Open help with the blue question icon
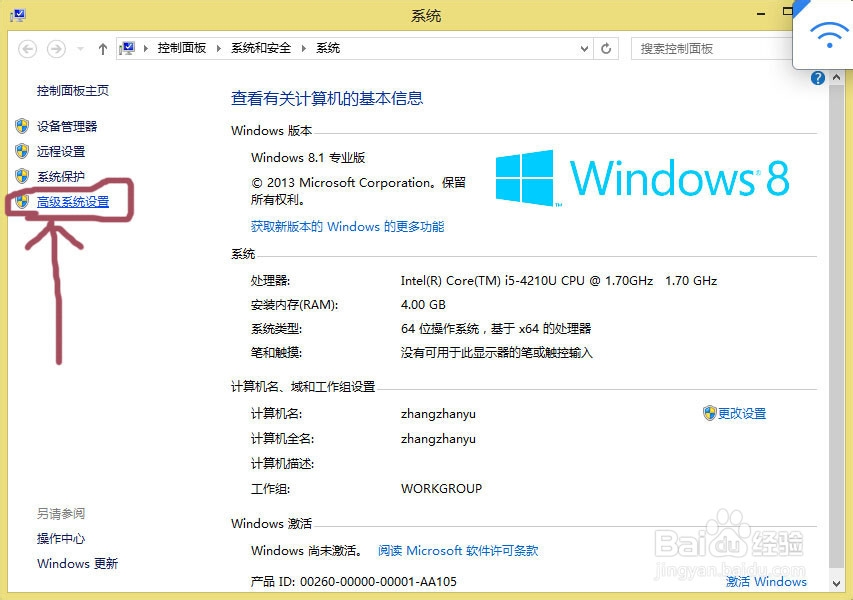This screenshot has width=853, height=600. point(818,78)
